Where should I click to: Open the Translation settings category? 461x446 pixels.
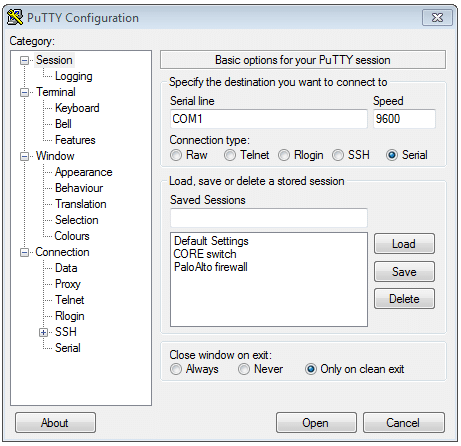click(x=80, y=204)
